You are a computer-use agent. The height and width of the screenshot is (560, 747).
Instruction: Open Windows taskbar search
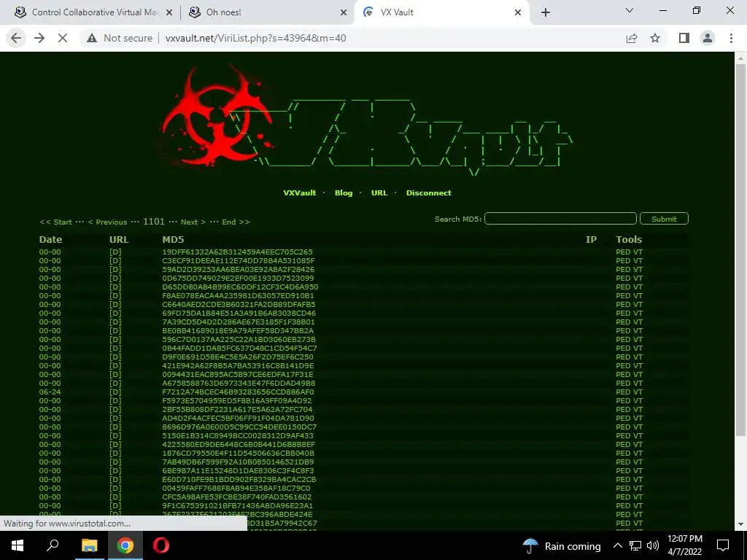point(53,545)
